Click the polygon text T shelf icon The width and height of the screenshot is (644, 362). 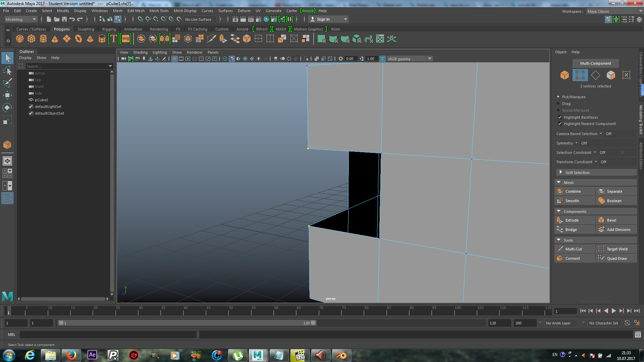114,39
